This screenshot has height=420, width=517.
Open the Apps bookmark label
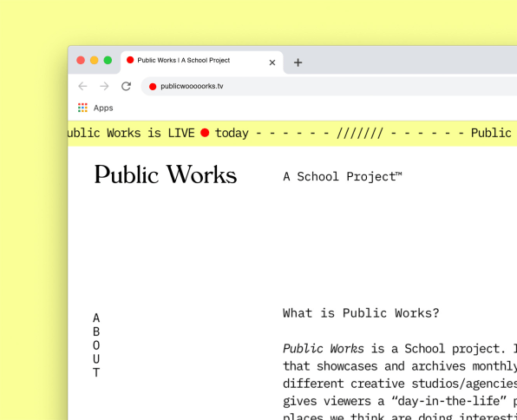point(103,108)
